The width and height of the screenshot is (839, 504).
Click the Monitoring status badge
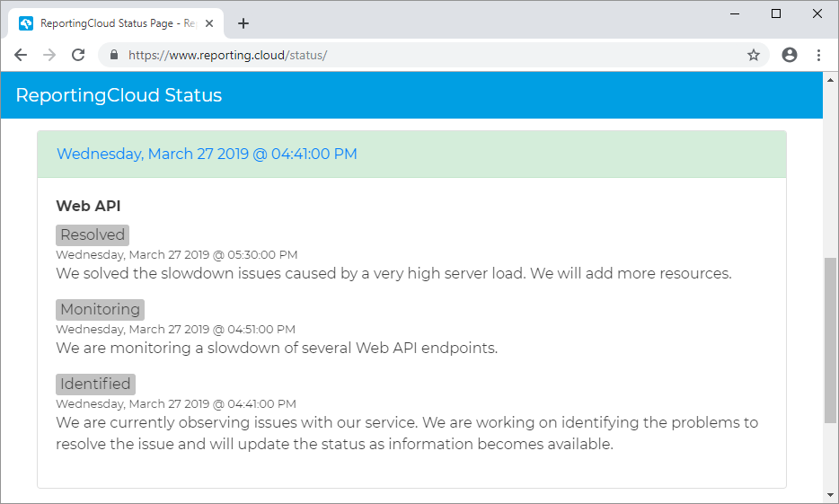point(100,309)
